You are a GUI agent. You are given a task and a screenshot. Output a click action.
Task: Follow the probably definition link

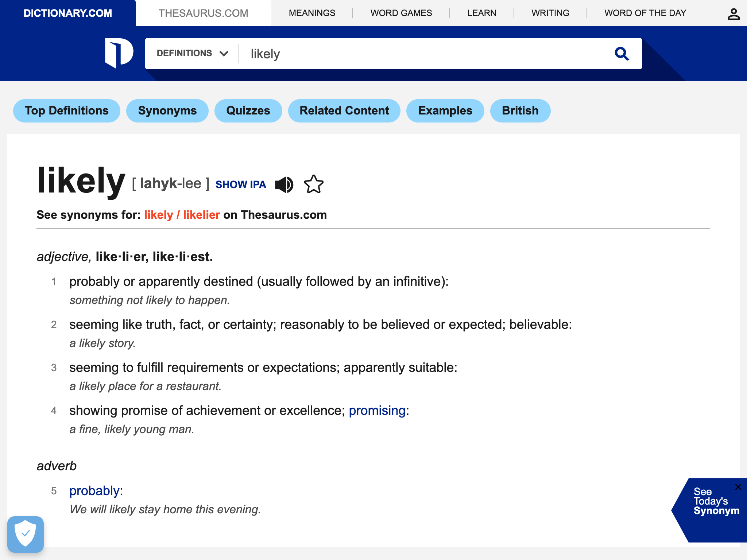[94, 491]
